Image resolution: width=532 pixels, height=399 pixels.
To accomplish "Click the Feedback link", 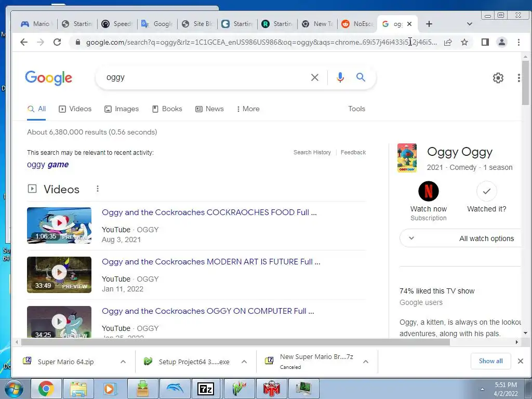I will (353, 152).
